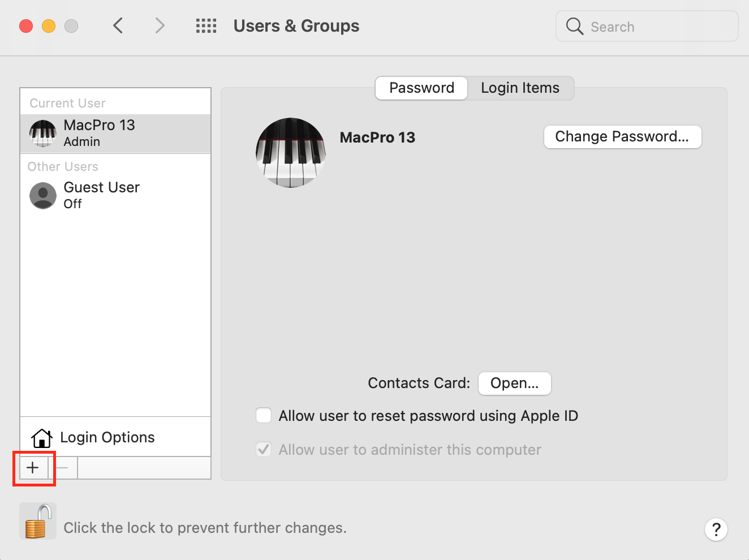
Task: Click the bold "MacPro 13" name text
Action: (377, 137)
